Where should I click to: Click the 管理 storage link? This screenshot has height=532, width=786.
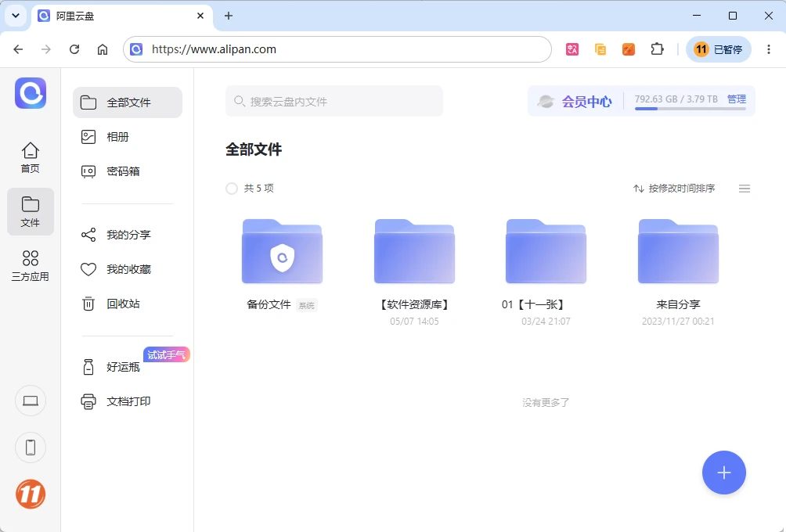pyautogui.click(x=737, y=99)
